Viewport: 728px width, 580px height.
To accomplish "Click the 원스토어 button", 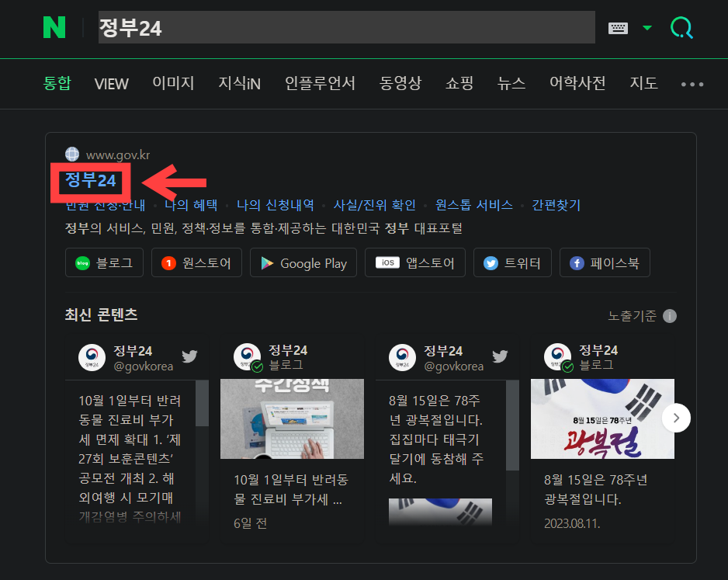I will (196, 263).
